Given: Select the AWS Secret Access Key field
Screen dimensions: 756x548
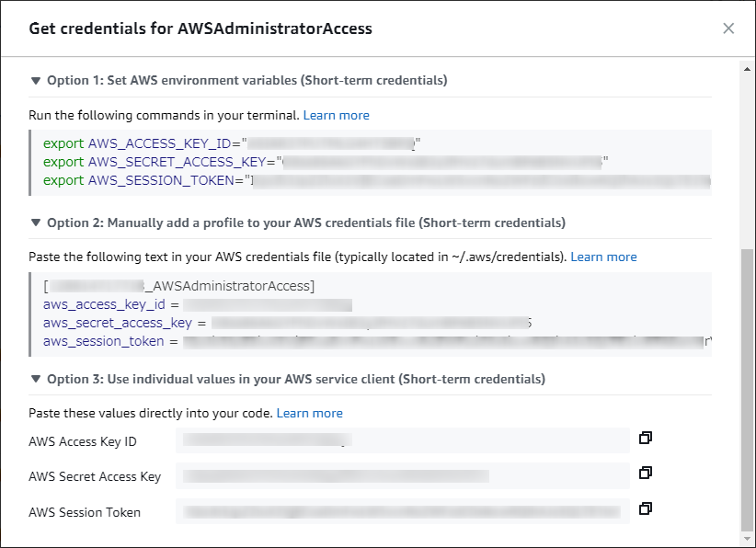Looking at the screenshot, I should pyautogui.click(x=403, y=475).
